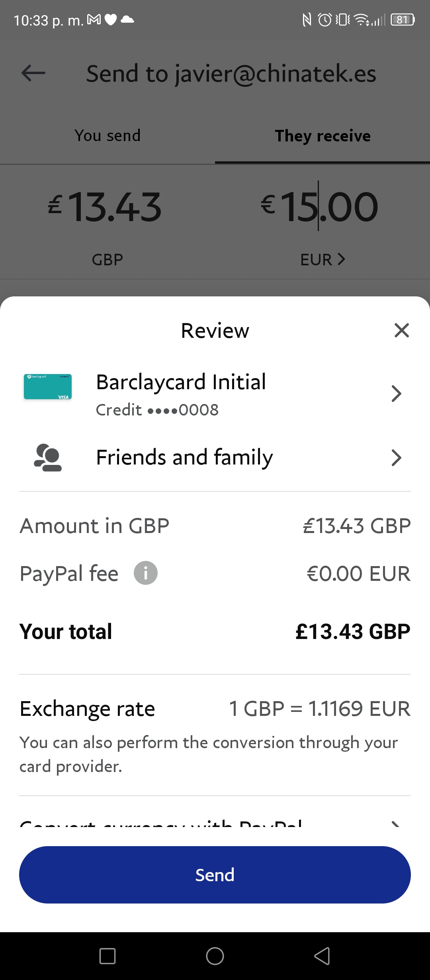Tap the Friends and family people icon
This screenshot has width=430, height=980.
coord(48,458)
